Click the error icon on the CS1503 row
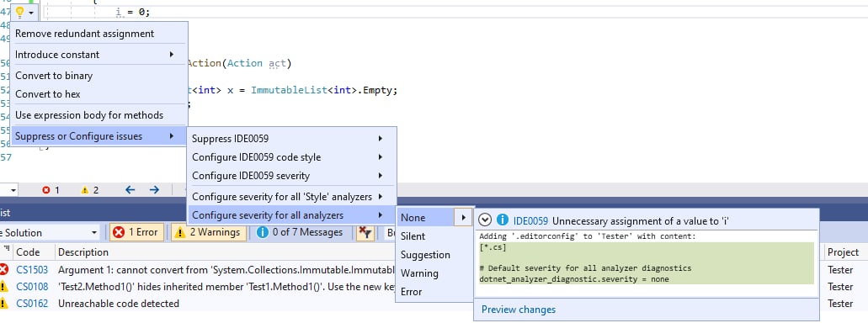868x323 pixels. tap(4, 269)
